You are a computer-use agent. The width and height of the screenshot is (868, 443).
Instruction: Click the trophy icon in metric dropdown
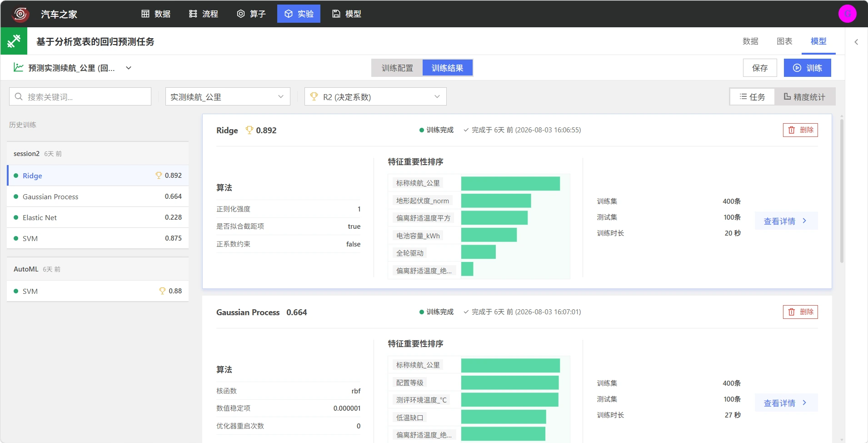pos(314,96)
